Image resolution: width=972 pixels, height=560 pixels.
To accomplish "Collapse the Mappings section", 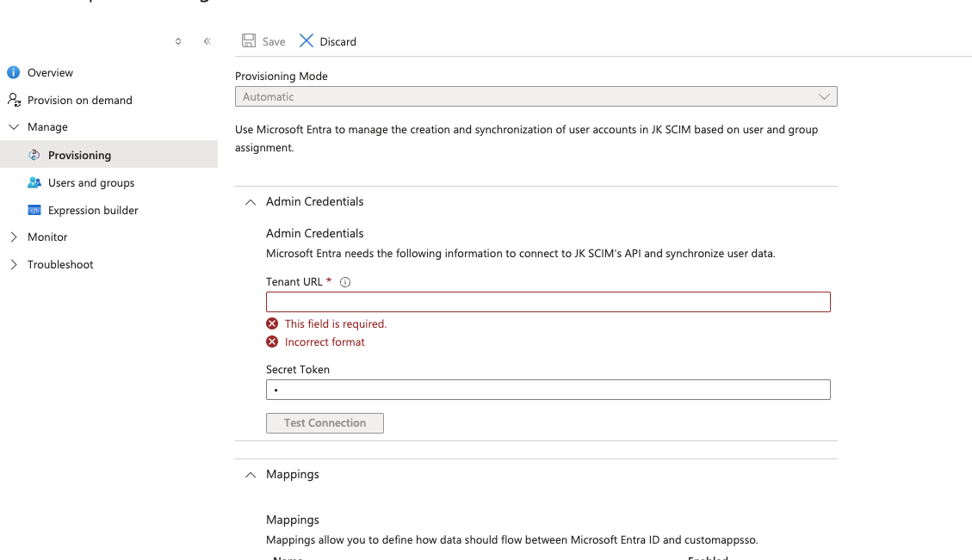I will point(251,475).
